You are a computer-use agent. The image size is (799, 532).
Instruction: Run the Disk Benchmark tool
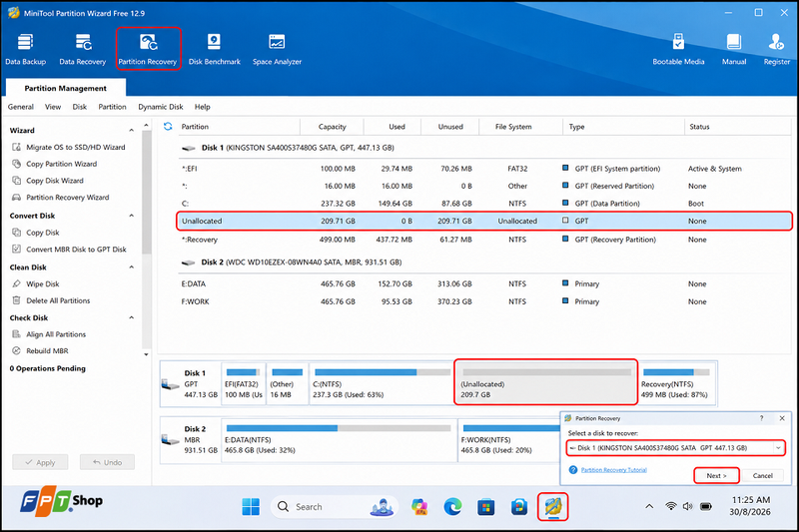[x=214, y=49]
